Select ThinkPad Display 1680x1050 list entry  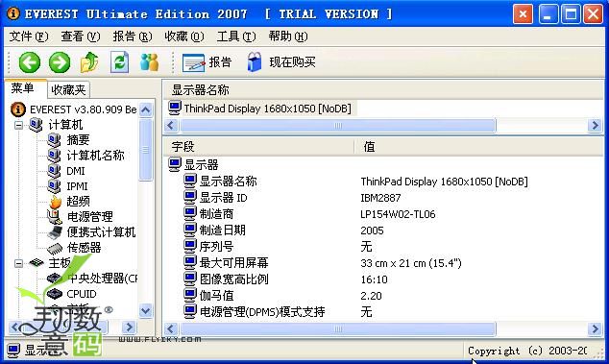260,109
